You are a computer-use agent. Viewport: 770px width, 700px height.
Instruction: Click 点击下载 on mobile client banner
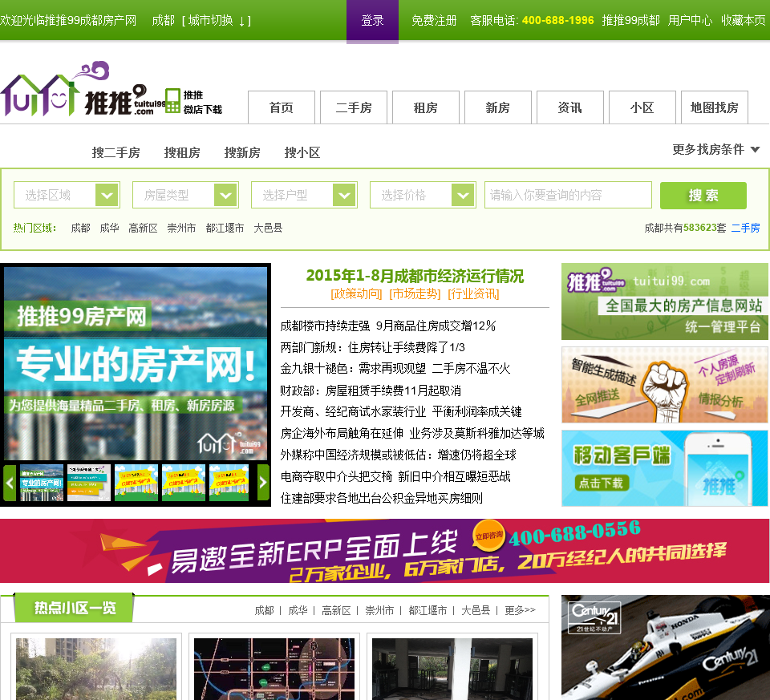click(601, 483)
